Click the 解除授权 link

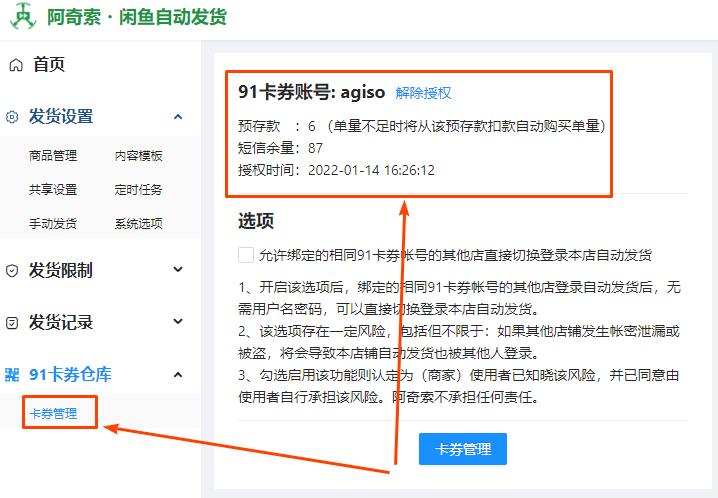tap(424, 93)
